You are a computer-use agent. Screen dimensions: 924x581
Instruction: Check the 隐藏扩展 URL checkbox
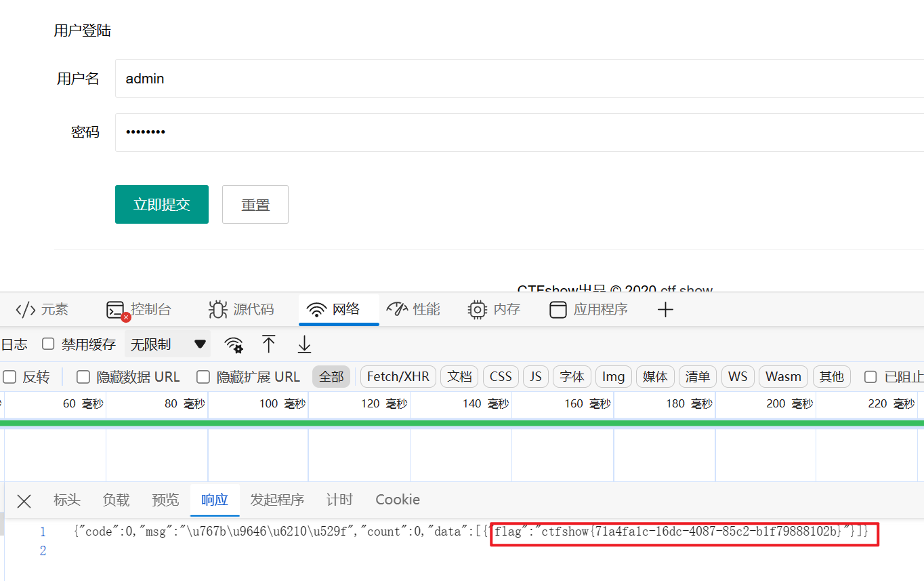[x=203, y=376]
